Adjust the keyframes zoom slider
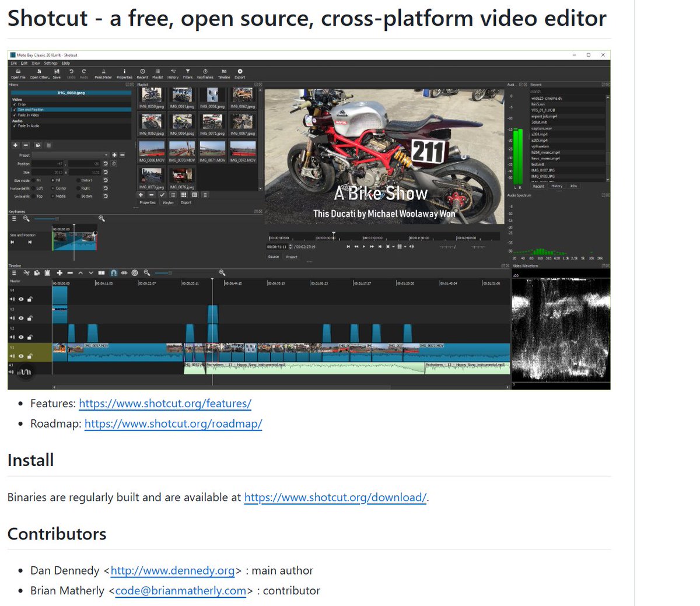The width and height of the screenshot is (700, 606). tap(57, 219)
